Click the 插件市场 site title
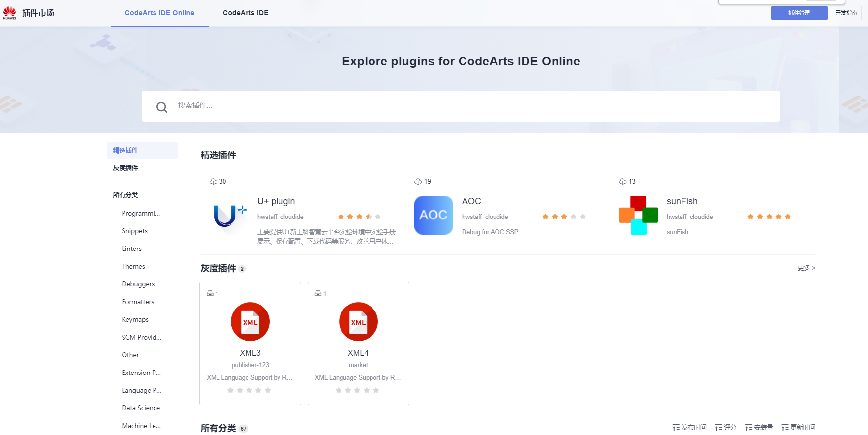The image size is (868, 435). pyautogui.click(x=38, y=13)
